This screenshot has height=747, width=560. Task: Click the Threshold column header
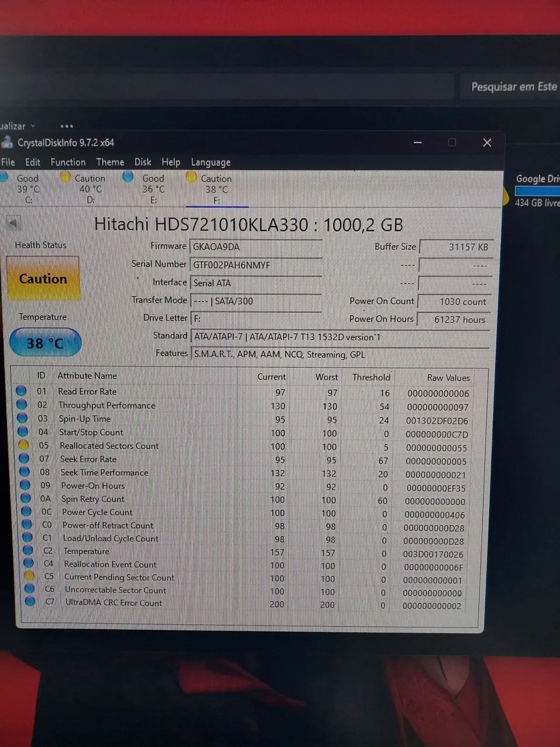tap(371, 377)
